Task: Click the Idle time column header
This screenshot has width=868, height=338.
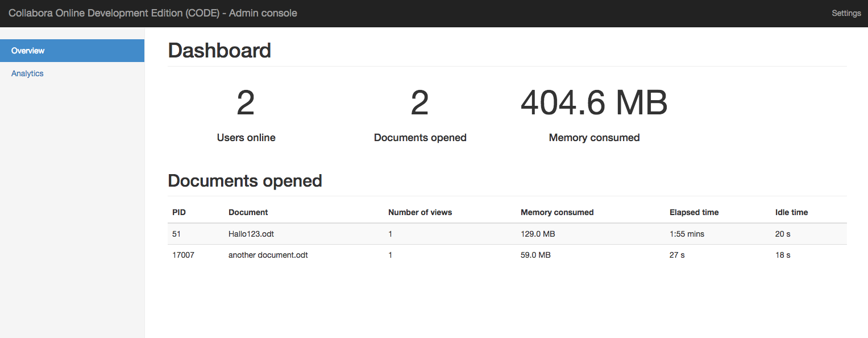Action: coord(791,212)
